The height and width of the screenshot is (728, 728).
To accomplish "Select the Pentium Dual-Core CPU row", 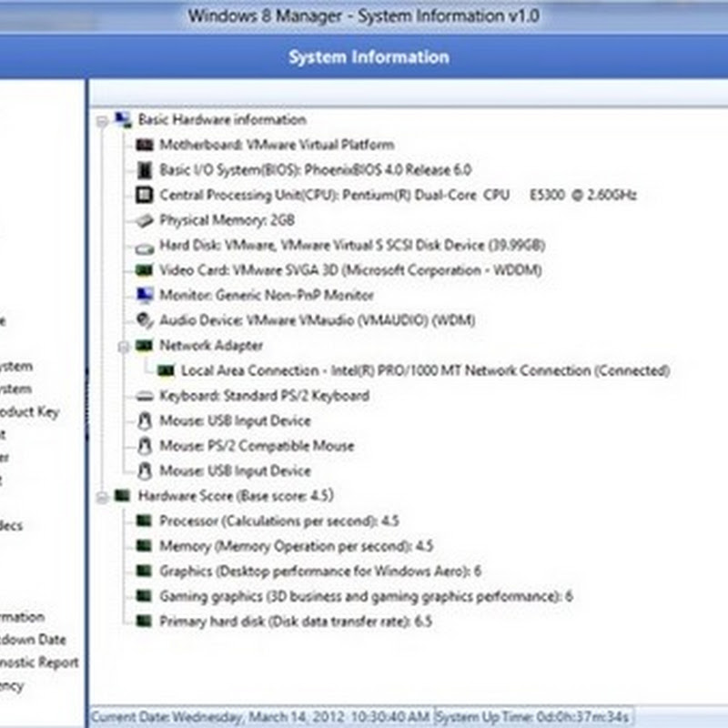I will 398,195.
